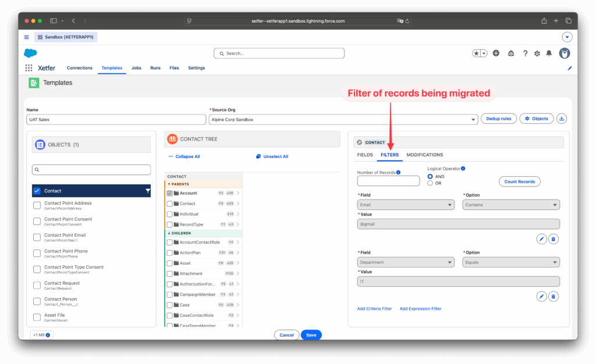Delete the Email filter with trash icon
The image size is (596, 364).
pyautogui.click(x=554, y=239)
